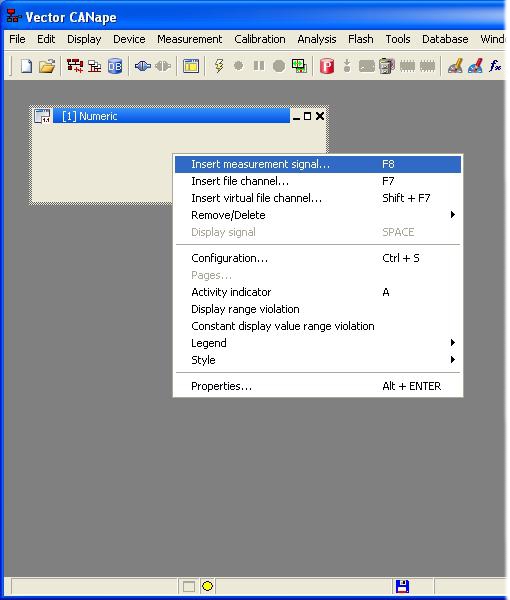The image size is (510, 600).
Task: Open the Database menu
Action: pyautogui.click(x=445, y=39)
